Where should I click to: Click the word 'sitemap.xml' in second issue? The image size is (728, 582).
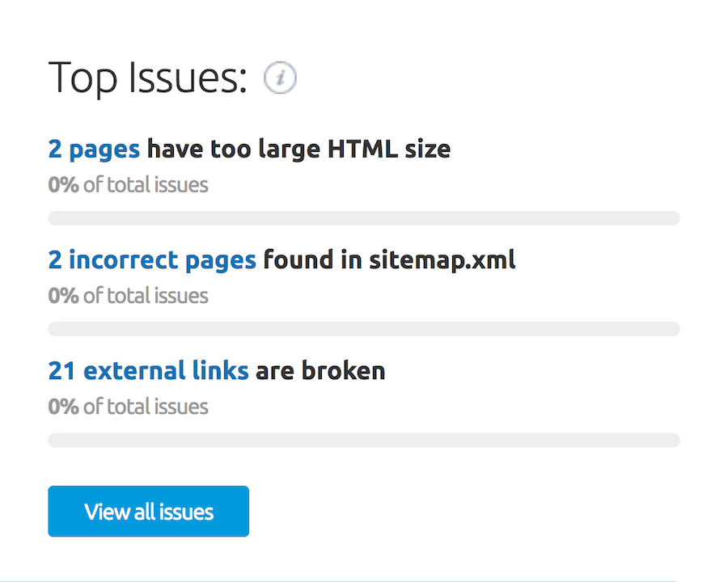pos(442,260)
